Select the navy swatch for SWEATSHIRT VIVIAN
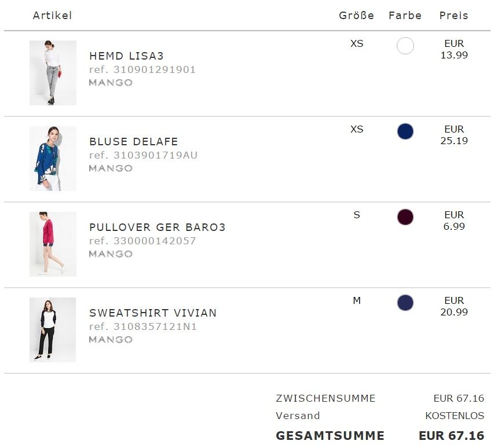 tap(405, 303)
